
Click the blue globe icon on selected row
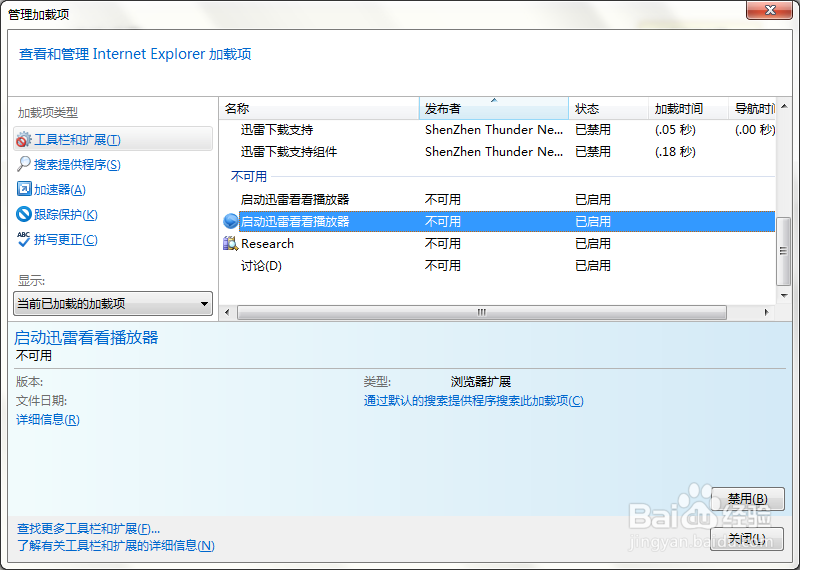(x=230, y=222)
